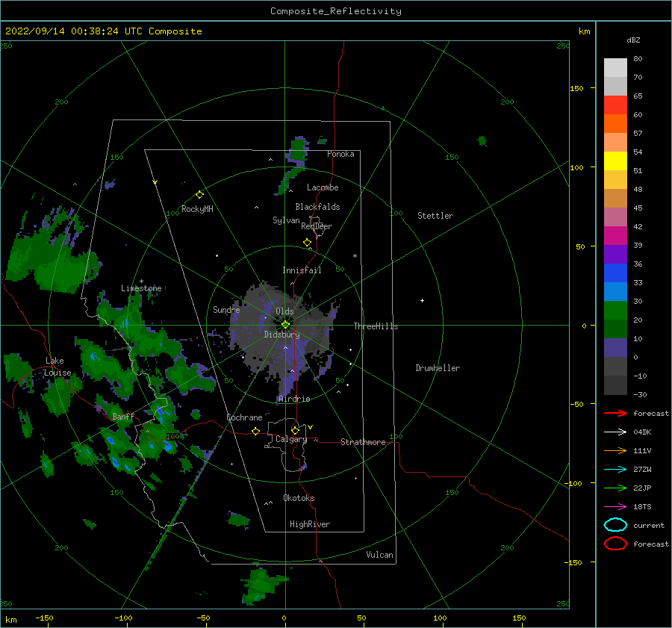Click the yellow diamond marker below RedDeer
672x628 pixels.
pos(307,243)
